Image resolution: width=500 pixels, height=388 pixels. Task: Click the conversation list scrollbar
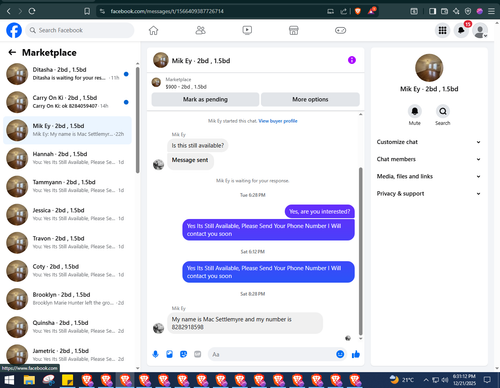coord(138,120)
